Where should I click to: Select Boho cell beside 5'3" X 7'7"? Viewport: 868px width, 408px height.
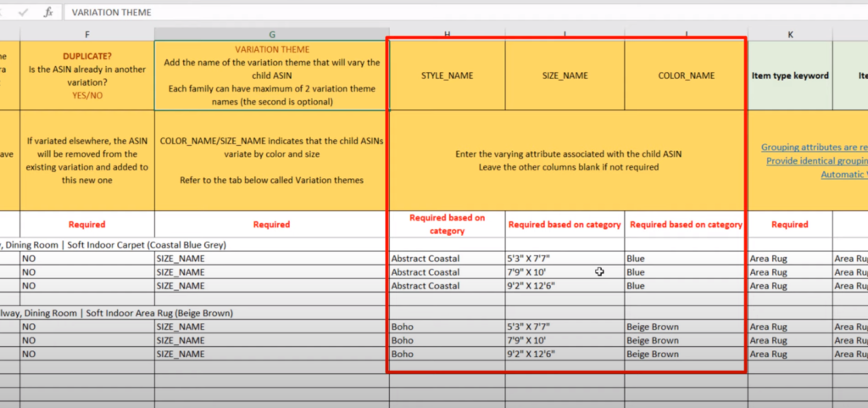tap(448, 327)
